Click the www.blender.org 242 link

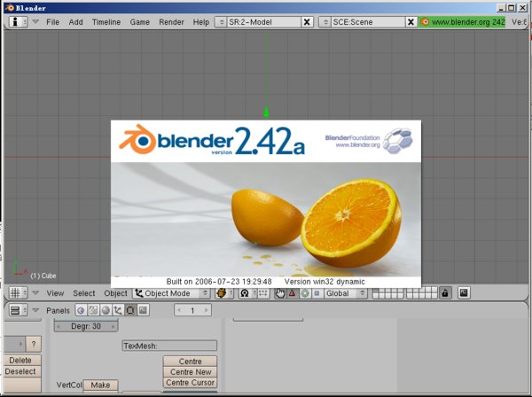(462, 22)
